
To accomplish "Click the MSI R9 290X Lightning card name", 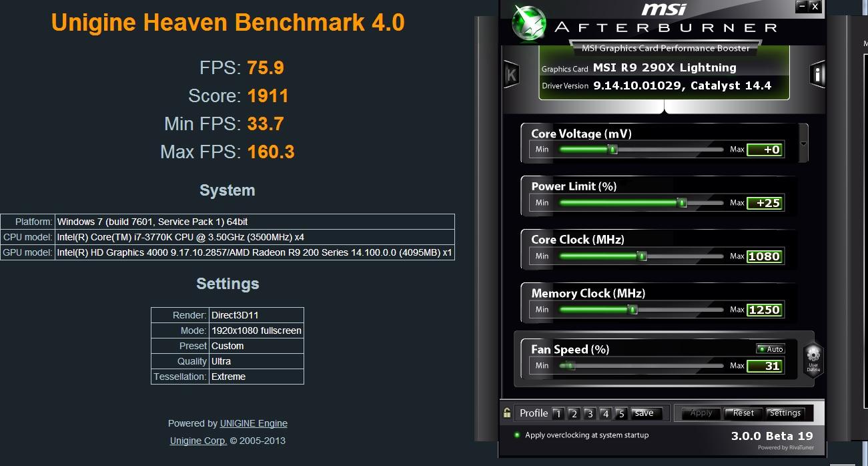I will click(665, 67).
